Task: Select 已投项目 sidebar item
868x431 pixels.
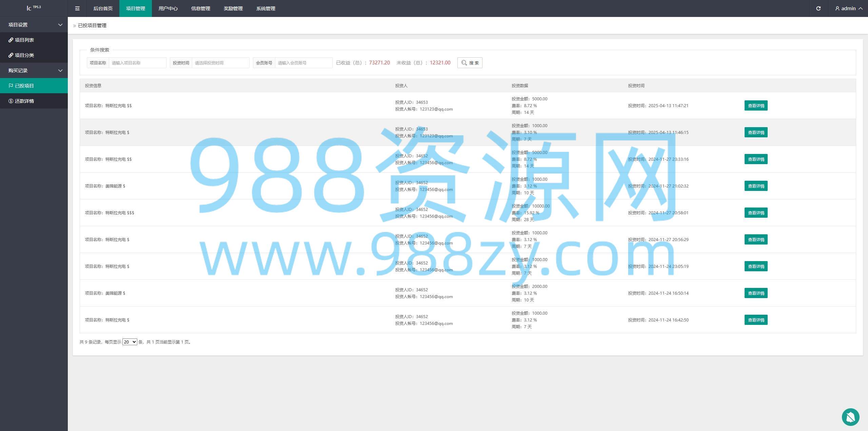Action: tap(24, 86)
